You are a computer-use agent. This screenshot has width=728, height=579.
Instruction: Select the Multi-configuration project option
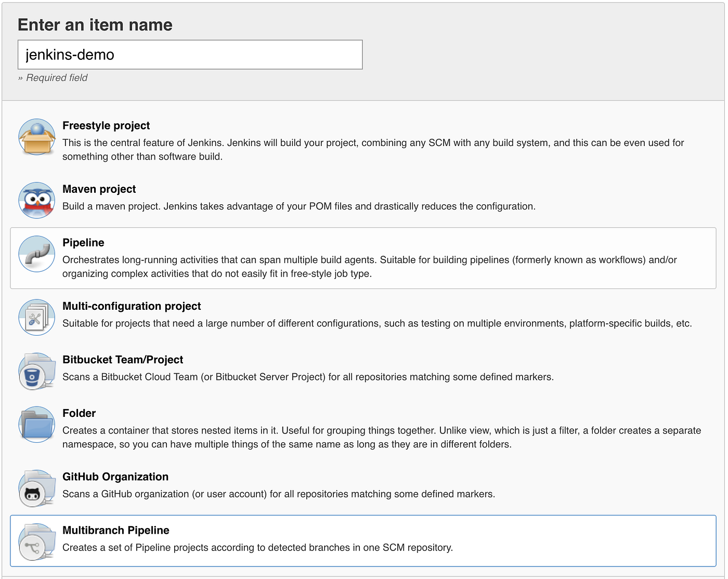(364, 315)
